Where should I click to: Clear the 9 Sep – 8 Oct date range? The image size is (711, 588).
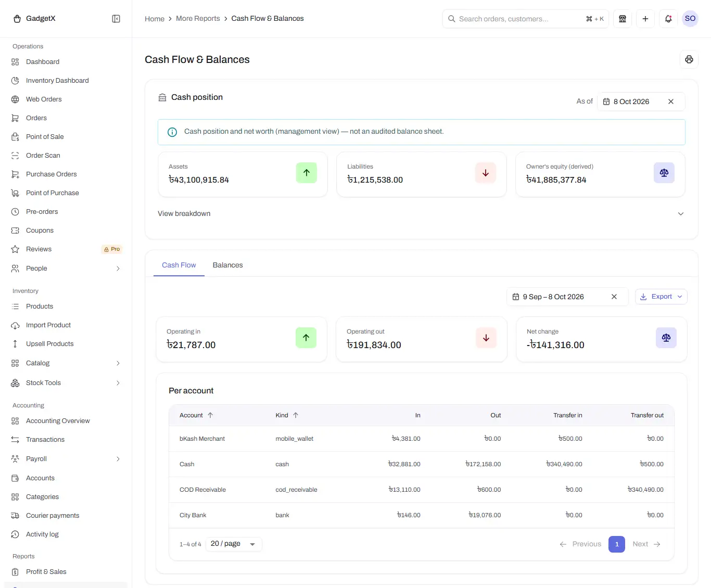[x=614, y=297]
